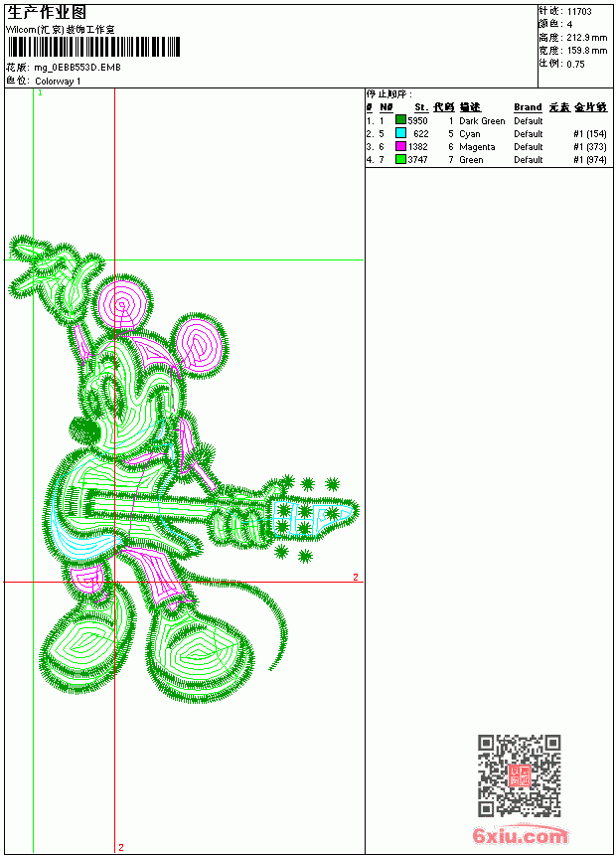The height and width of the screenshot is (855, 616).
Task: Click the Colorway 1 label
Action: coord(58,82)
